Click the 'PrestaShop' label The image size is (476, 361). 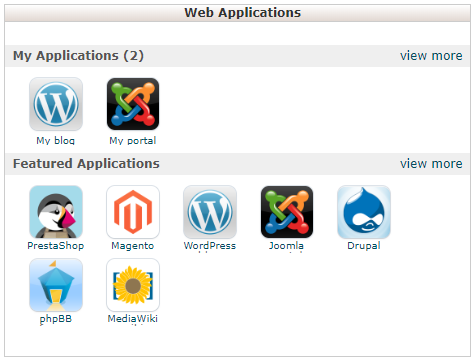coord(56,246)
